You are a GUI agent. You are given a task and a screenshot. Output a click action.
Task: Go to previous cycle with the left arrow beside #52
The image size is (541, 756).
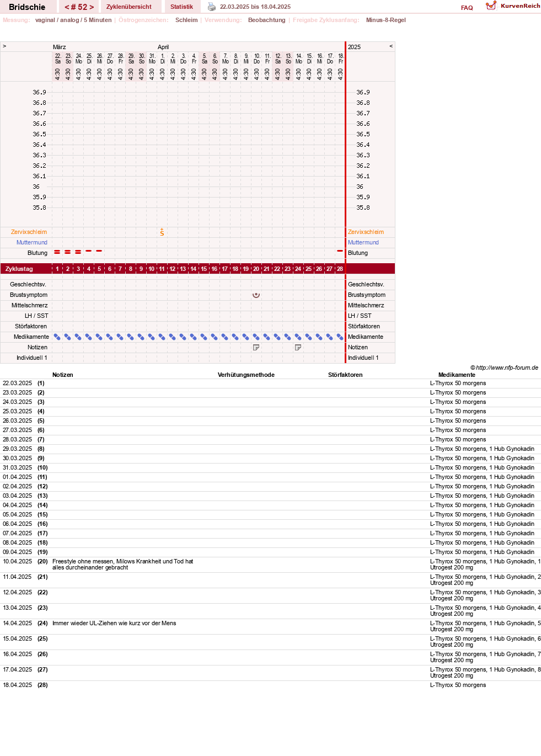(x=67, y=7)
